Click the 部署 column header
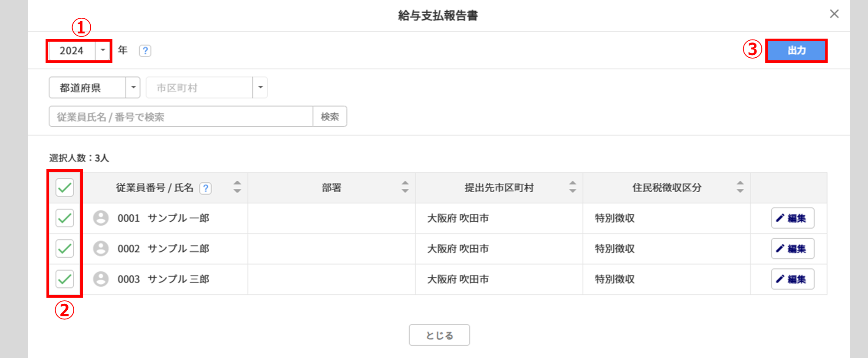 (x=332, y=188)
